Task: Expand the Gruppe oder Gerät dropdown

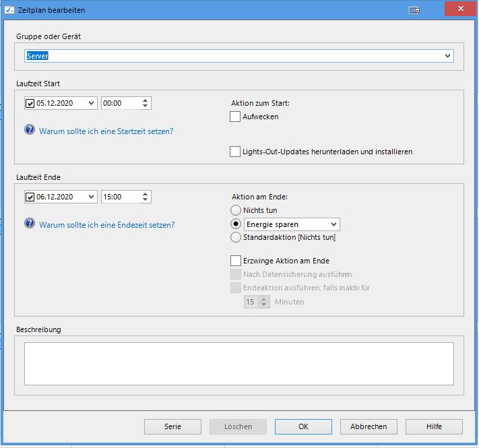Action: (447, 56)
